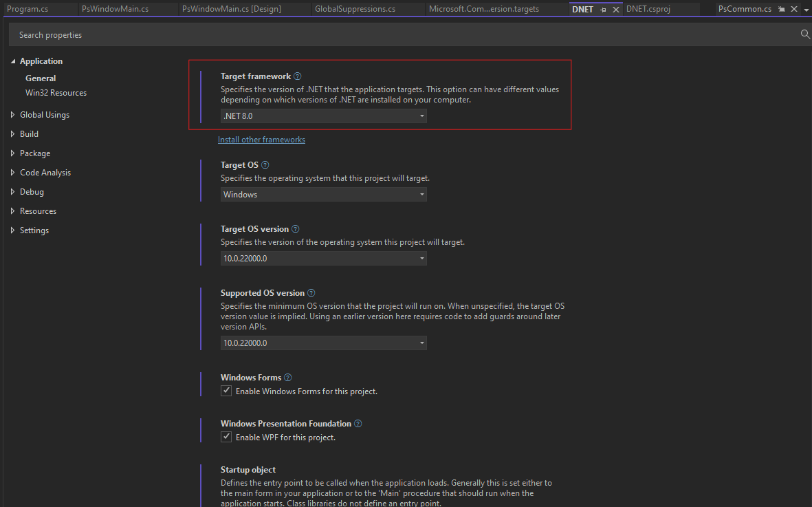Click the Windows Forms help icon
Image resolution: width=812 pixels, height=507 pixels.
tap(287, 377)
